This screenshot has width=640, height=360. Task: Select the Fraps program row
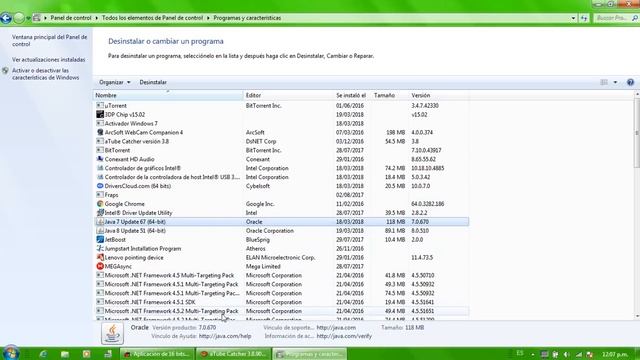[x=281, y=195]
